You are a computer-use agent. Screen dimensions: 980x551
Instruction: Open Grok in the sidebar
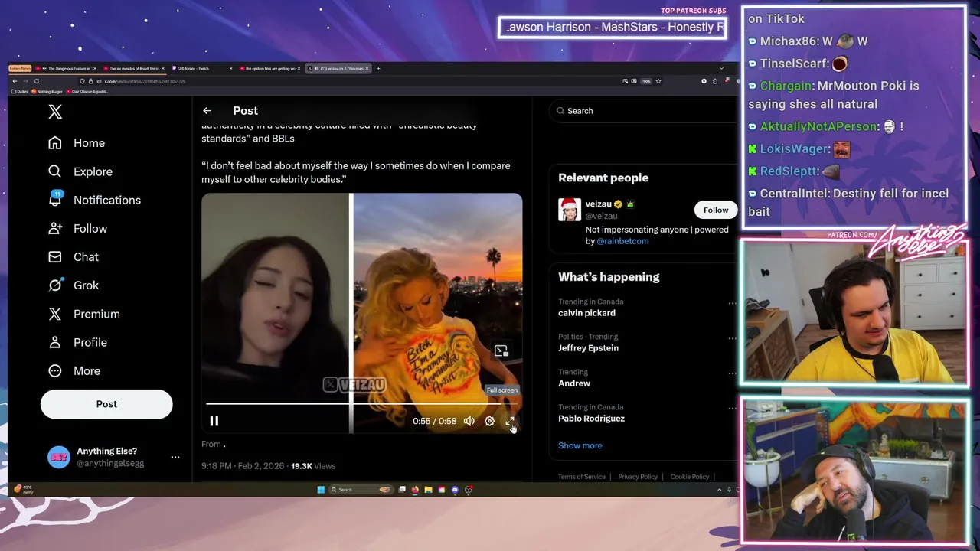pos(73,285)
